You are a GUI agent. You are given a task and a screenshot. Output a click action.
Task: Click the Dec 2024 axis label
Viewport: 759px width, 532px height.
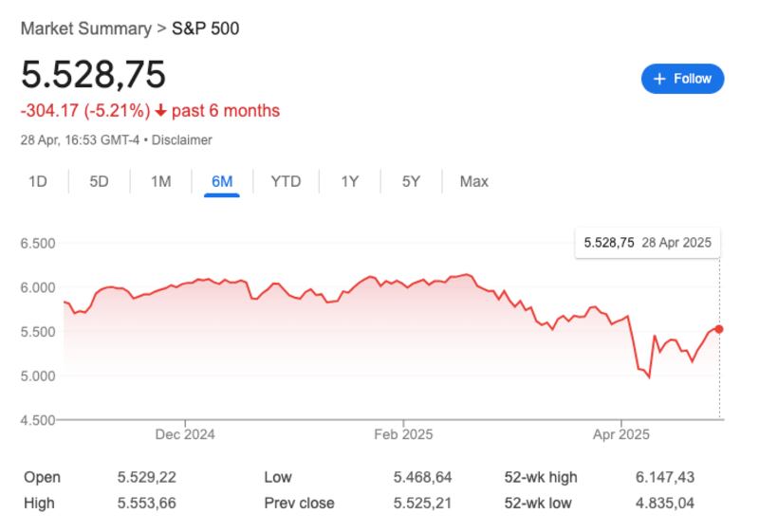pyautogui.click(x=185, y=434)
